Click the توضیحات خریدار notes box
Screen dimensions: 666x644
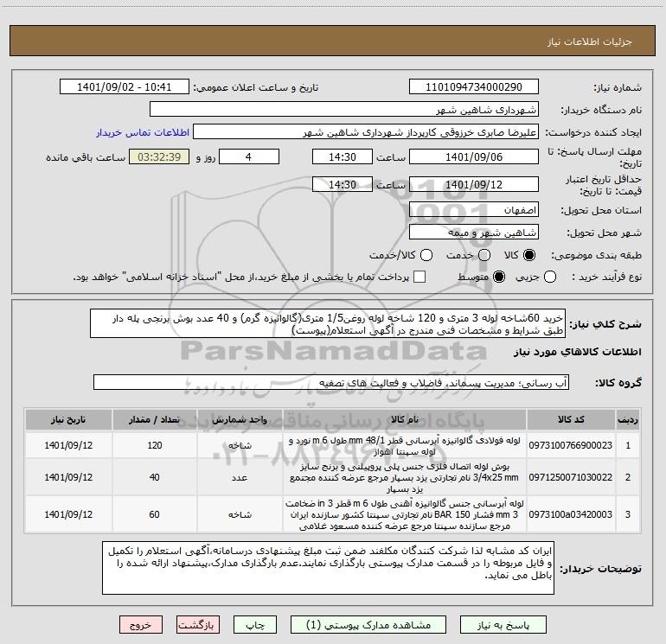coord(328,568)
